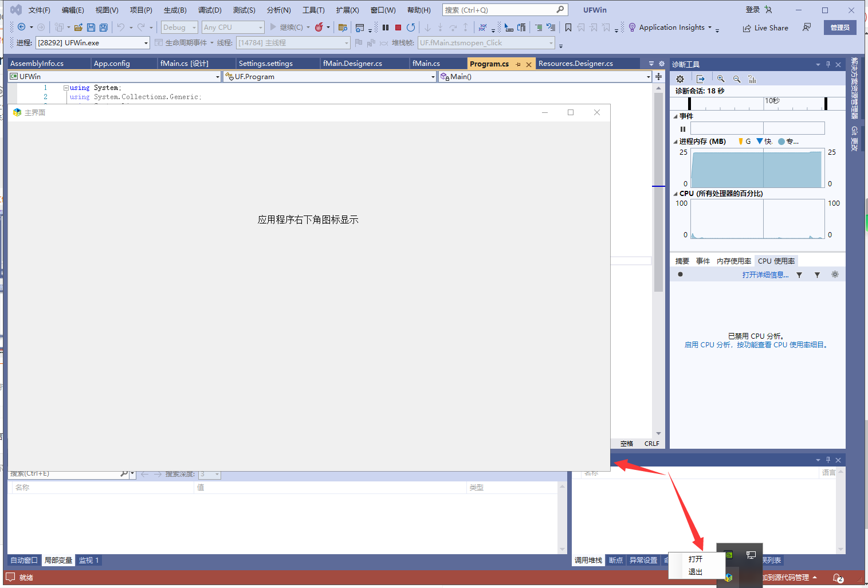Click the 管理员 button
The image size is (868, 588).
click(840, 28)
